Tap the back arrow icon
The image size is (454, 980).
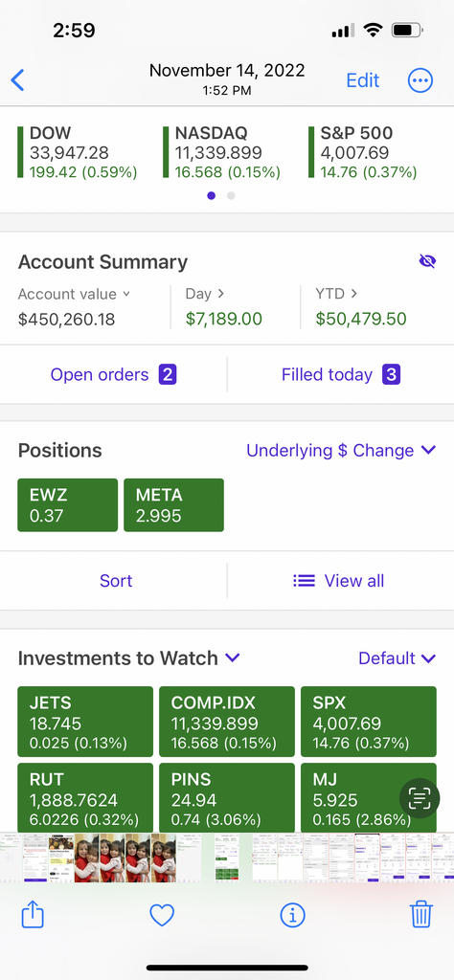point(17,80)
